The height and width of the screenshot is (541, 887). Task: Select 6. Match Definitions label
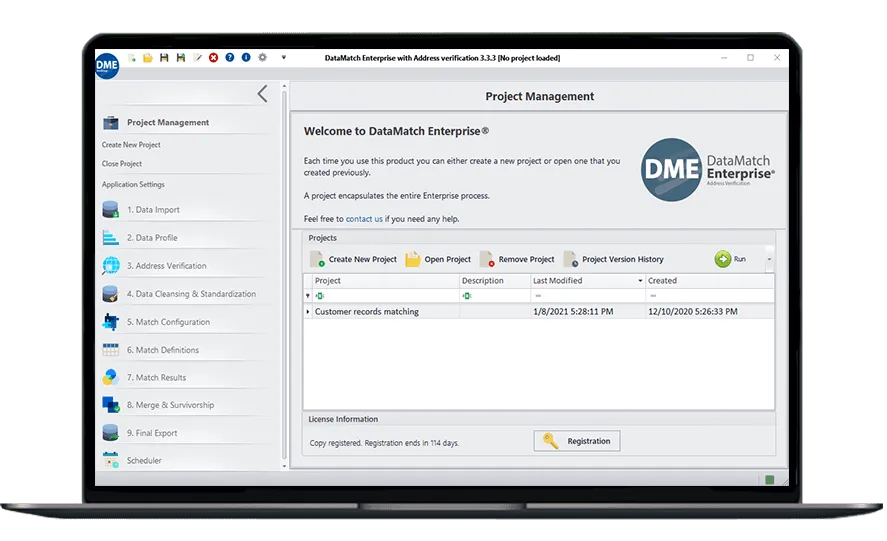[163, 350]
